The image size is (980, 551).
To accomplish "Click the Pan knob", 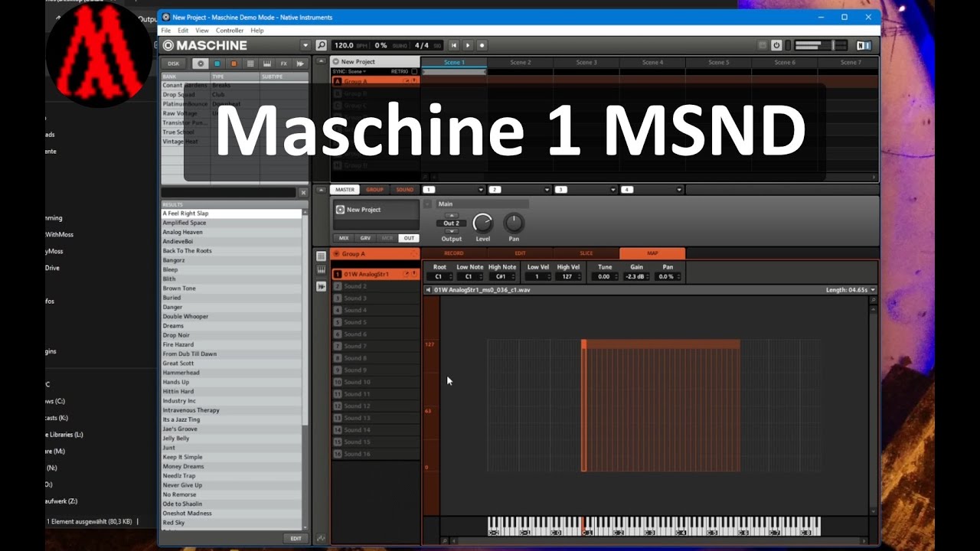I will tap(514, 223).
